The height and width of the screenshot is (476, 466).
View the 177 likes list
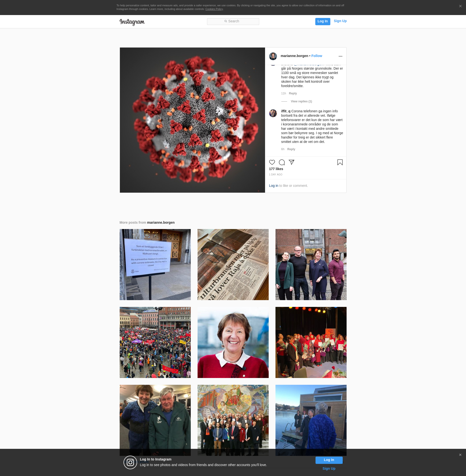pyautogui.click(x=276, y=169)
